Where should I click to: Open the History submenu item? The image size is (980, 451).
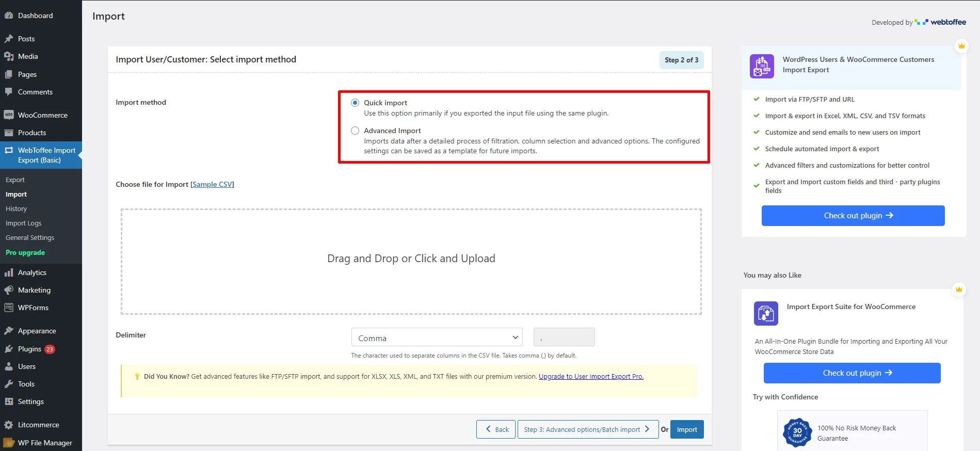(17, 209)
